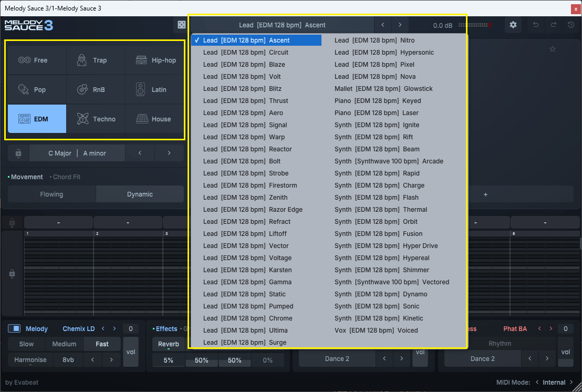Click the redo arrow icon
582x392 pixels.
[x=554, y=25]
